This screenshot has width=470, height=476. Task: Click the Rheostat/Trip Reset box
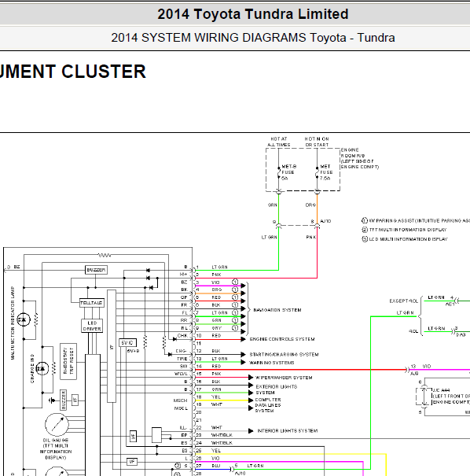tap(68, 361)
